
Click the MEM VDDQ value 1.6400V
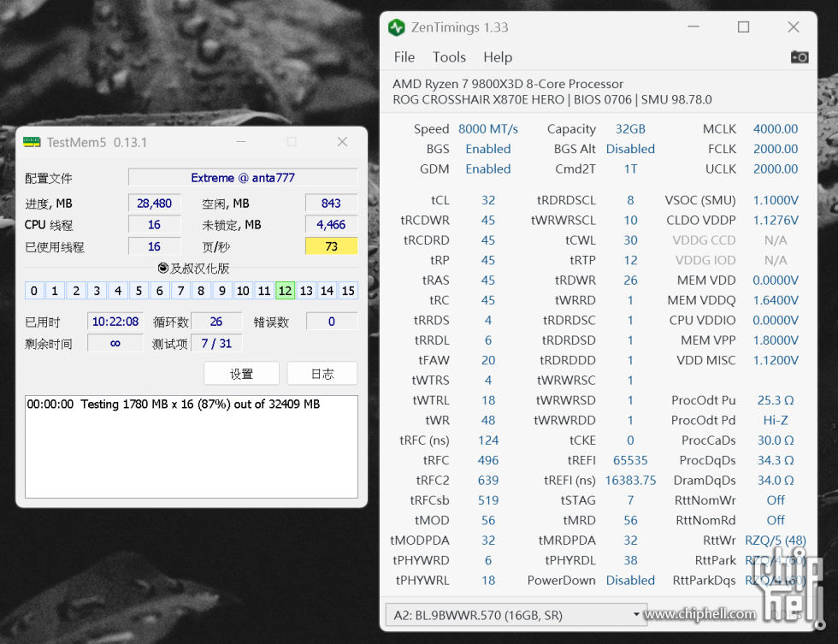tap(776, 300)
